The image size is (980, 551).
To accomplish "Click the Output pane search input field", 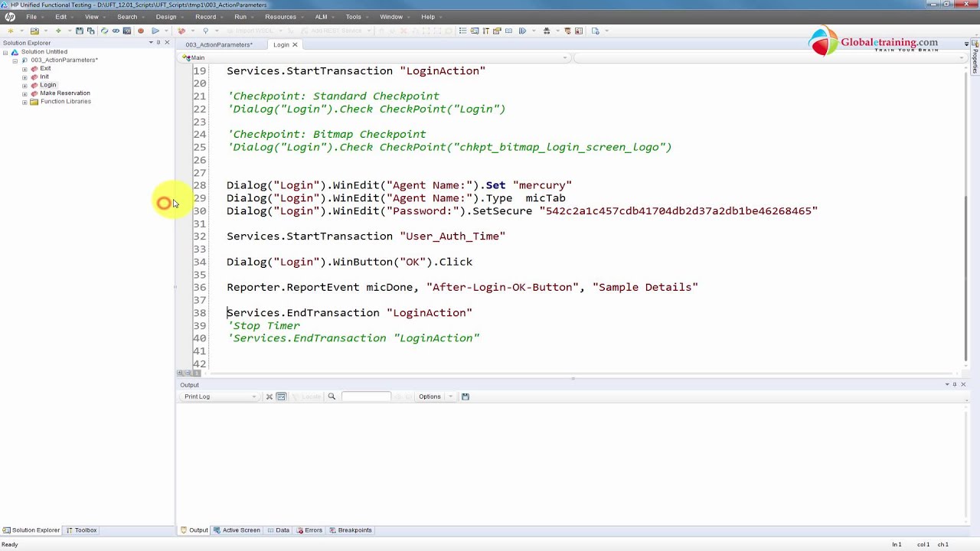I will pos(366,396).
